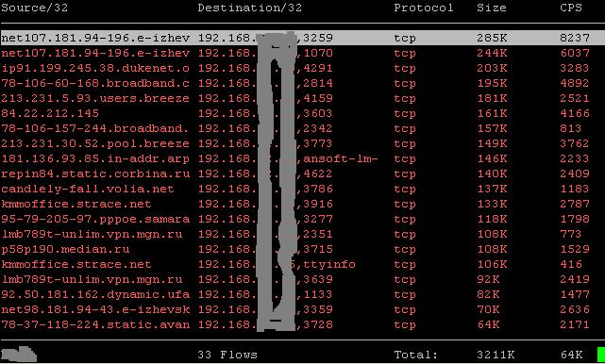Select the ip91.199.245.38.dukenet row
This screenshot has width=605, height=364.
point(302,68)
